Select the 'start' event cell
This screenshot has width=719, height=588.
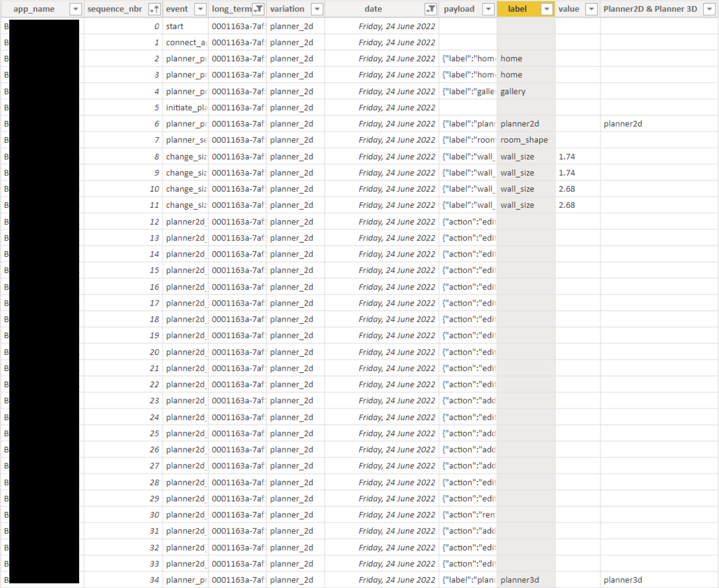[x=186, y=26]
